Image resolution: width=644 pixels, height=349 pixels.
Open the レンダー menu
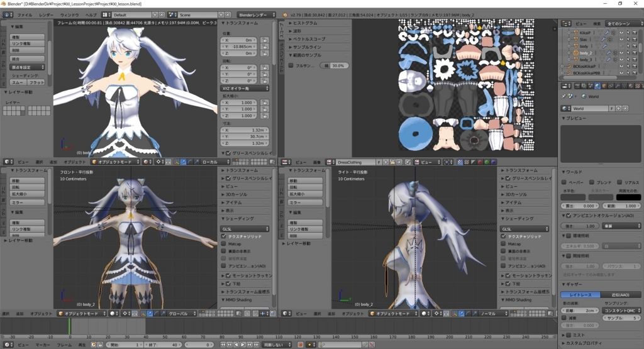point(46,15)
